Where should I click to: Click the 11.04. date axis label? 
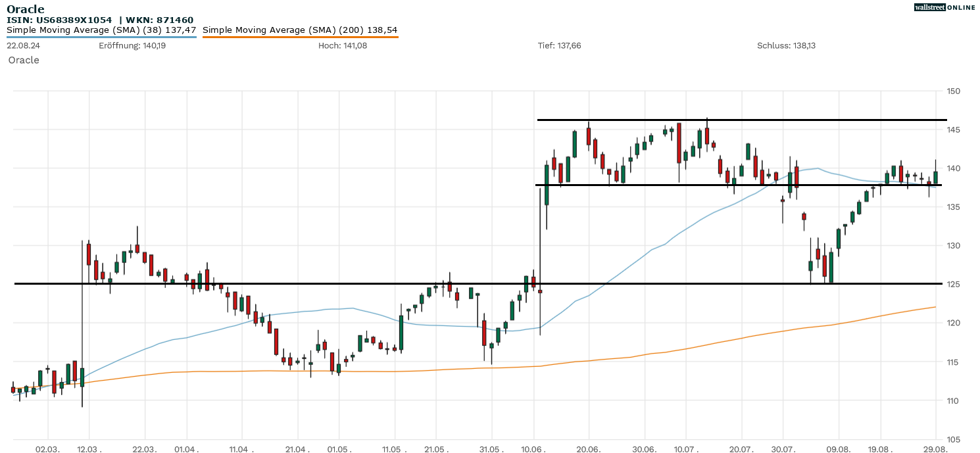coord(242,448)
